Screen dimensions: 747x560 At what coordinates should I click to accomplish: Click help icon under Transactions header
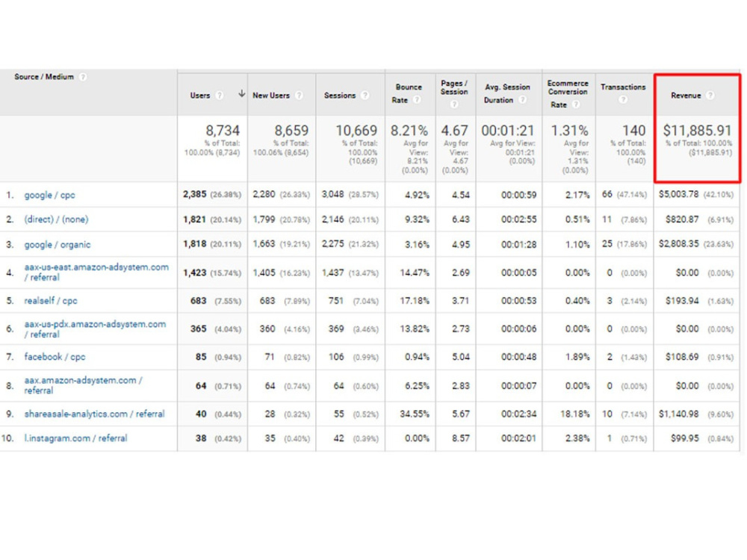pyautogui.click(x=623, y=99)
